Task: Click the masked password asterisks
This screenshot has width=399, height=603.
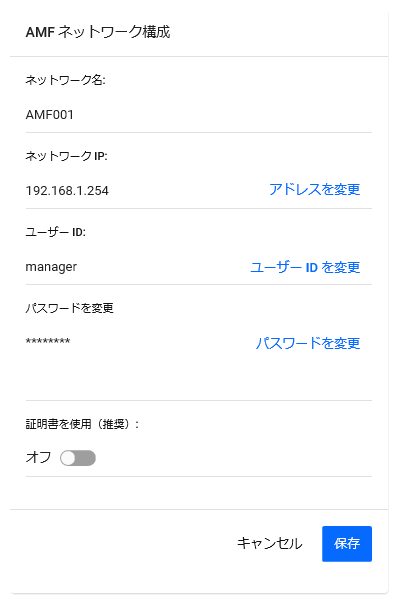Action: click(48, 341)
